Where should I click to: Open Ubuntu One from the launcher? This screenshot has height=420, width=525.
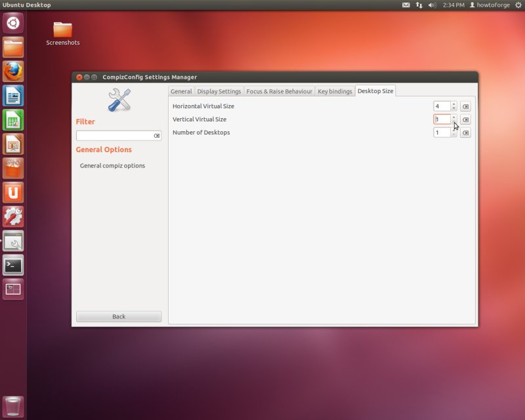click(x=13, y=192)
